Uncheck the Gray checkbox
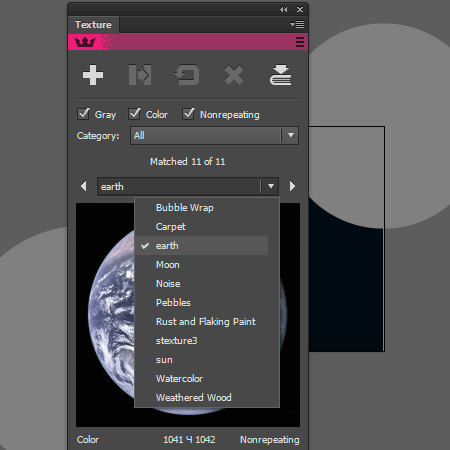The height and width of the screenshot is (450, 450). 83,114
